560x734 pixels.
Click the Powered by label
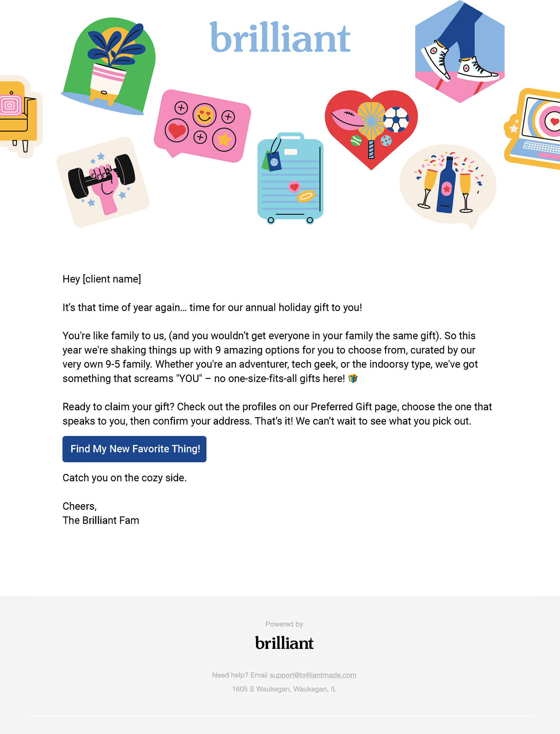284,624
